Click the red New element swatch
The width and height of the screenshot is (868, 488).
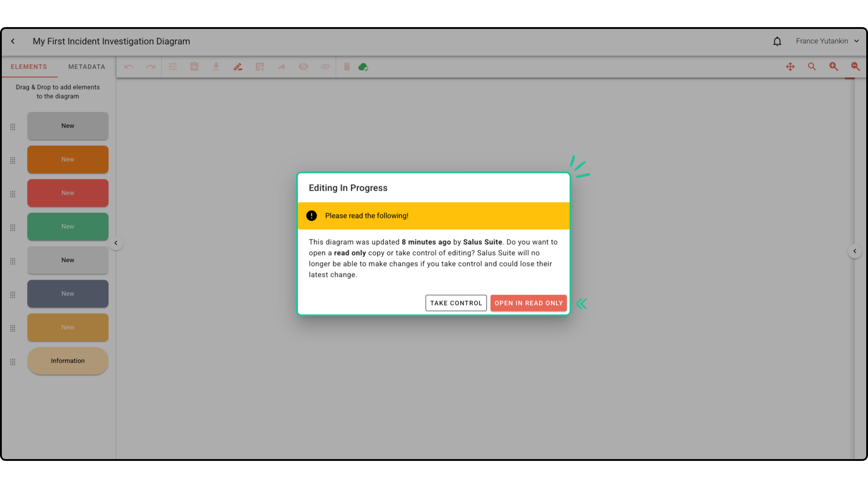pos(68,193)
